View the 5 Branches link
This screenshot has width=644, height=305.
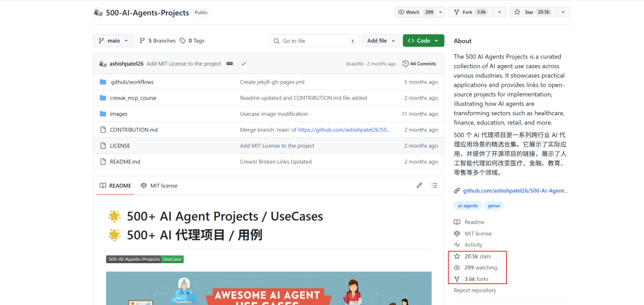pyautogui.click(x=157, y=41)
